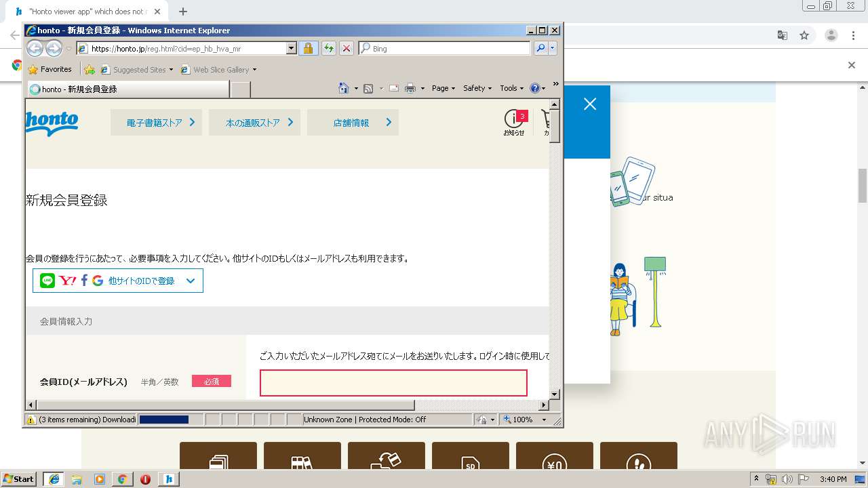
Task: Expand the command bar overflow chevron
Action: pyautogui.click(x=555, y=84)
